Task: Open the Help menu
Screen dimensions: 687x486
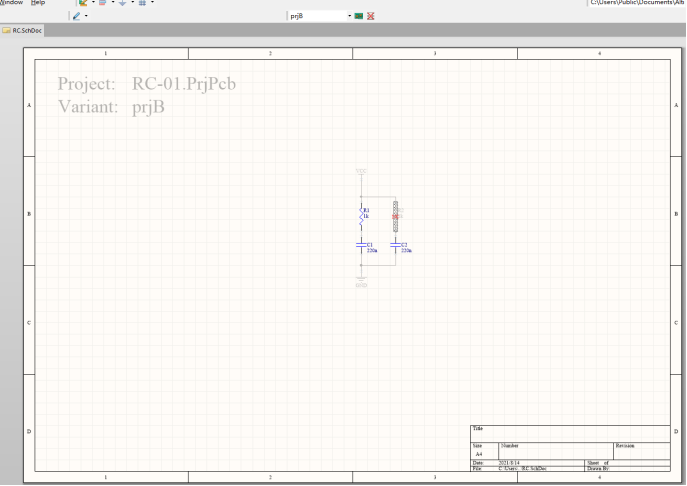Action: click(x=38, y=3)
